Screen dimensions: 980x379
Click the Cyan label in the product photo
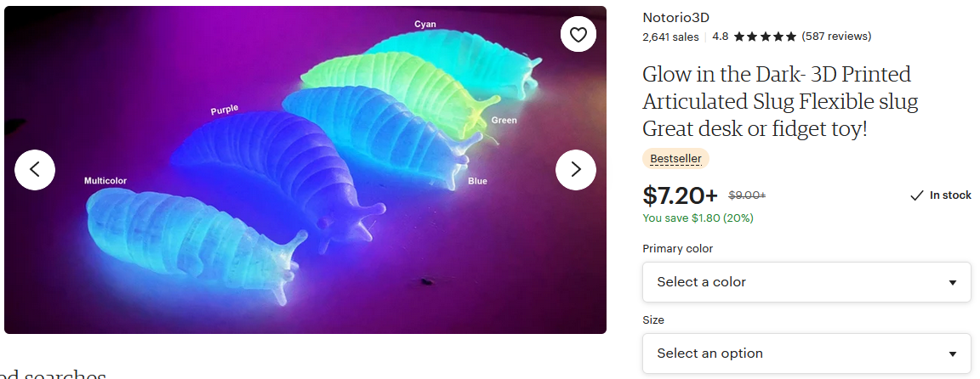coord(425,24)
